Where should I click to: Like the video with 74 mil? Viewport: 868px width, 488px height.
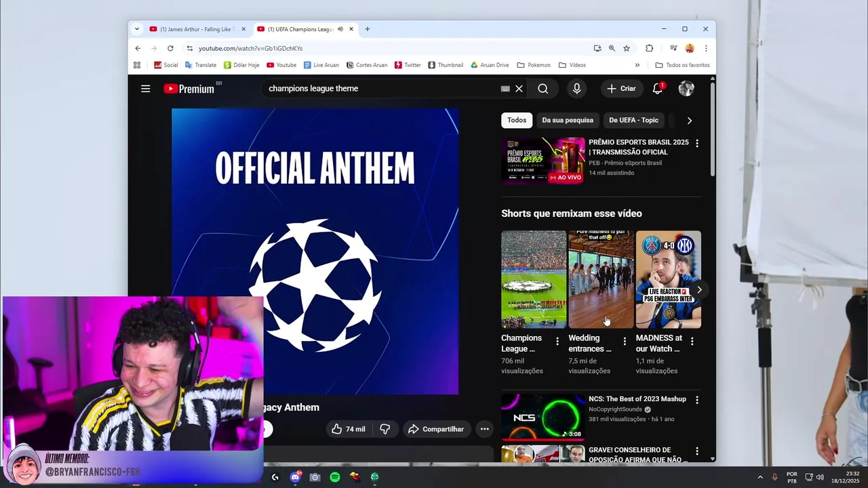pyautogui.click(x=349, y=429)
